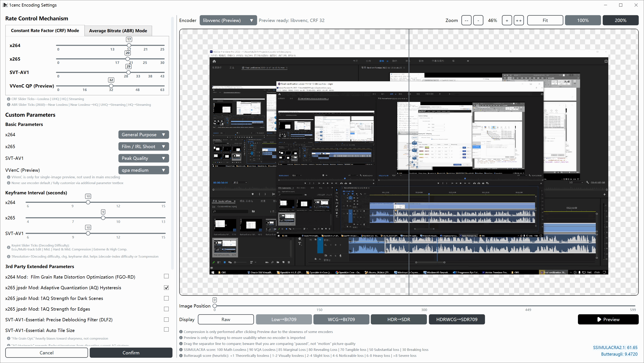This screenshot has width=644, height=363.
Task: Uncheck x265 Adaptive Quantization Hysteresis checkbox
Action: tap(166, 288)
